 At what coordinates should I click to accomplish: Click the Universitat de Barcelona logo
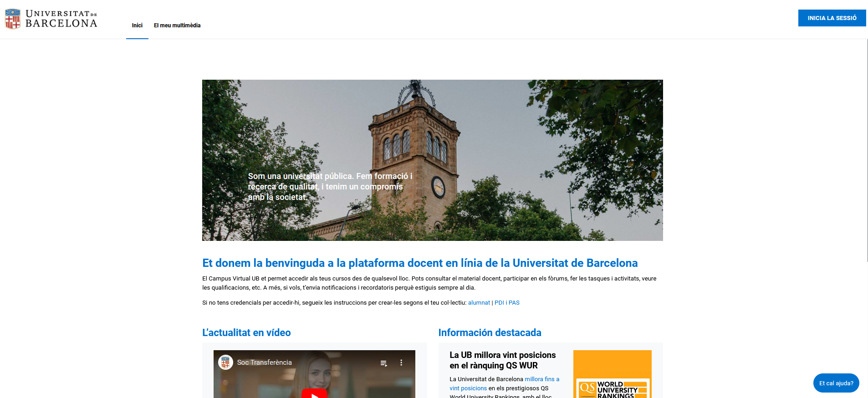[x=51, y=19]
